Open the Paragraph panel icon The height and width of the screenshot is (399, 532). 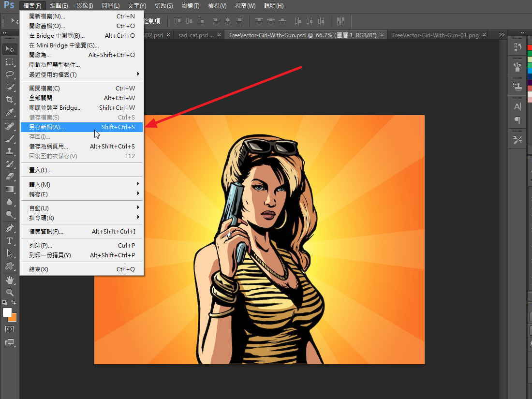pos(517,120)
